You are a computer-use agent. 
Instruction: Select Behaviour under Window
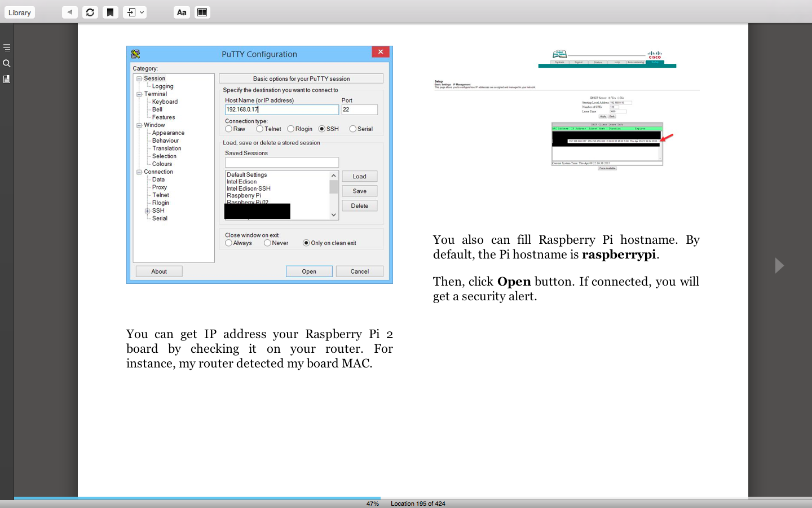coord(165,141)
